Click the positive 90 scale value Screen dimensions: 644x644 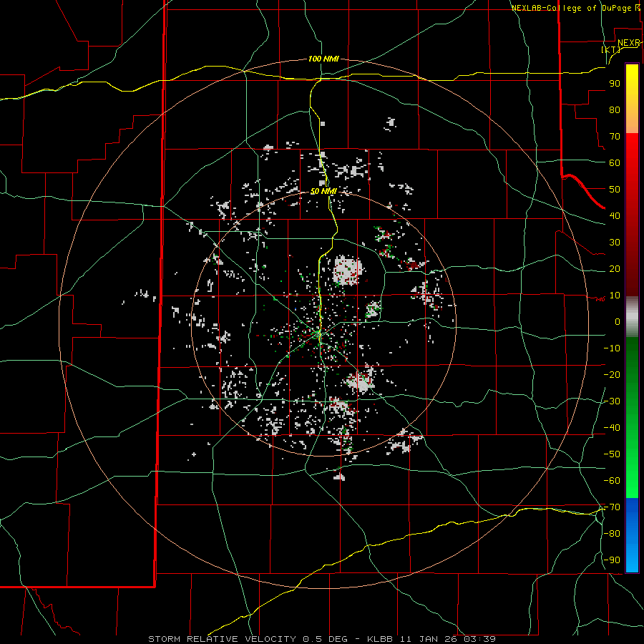pos(615,84)
